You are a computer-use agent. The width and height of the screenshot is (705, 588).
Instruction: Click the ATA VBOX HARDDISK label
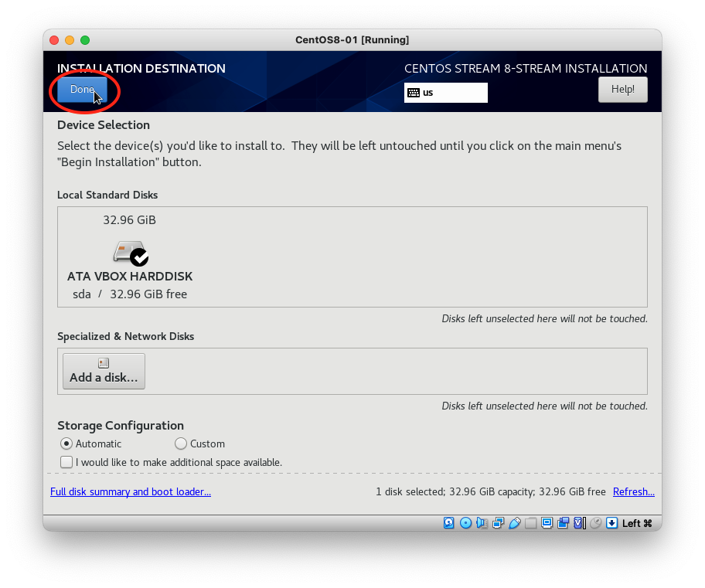(130, 276)
